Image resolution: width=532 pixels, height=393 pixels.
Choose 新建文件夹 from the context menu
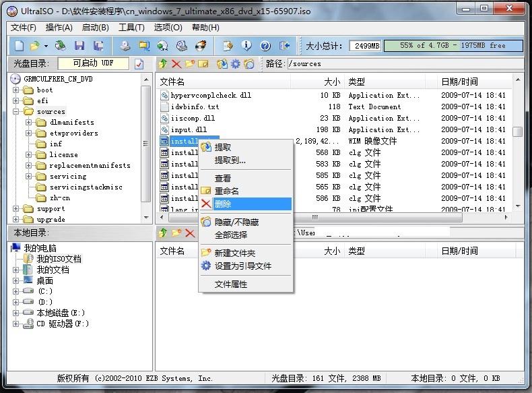tap(246, 253)
